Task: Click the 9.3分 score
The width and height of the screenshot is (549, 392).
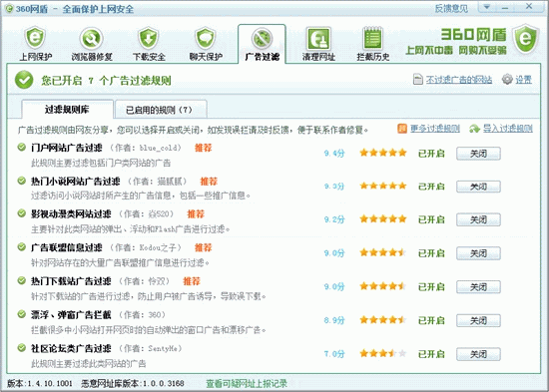Action: (x=334, y=186)
